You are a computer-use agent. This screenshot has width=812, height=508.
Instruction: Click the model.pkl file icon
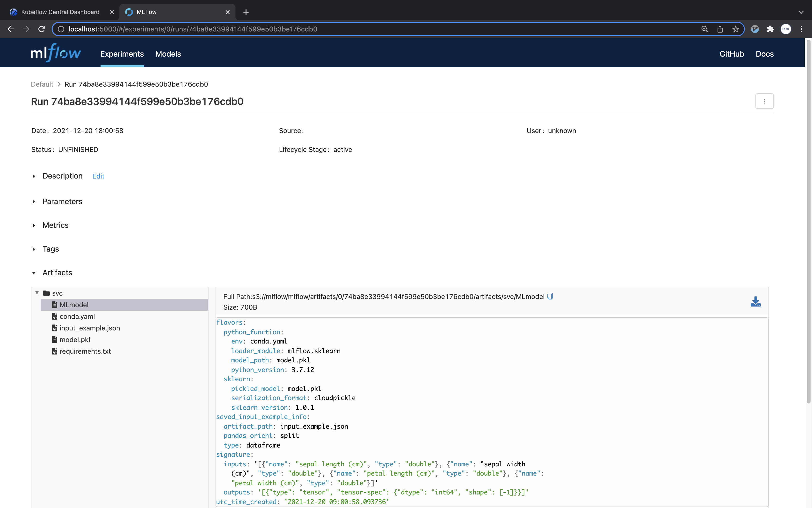(55, 339)
